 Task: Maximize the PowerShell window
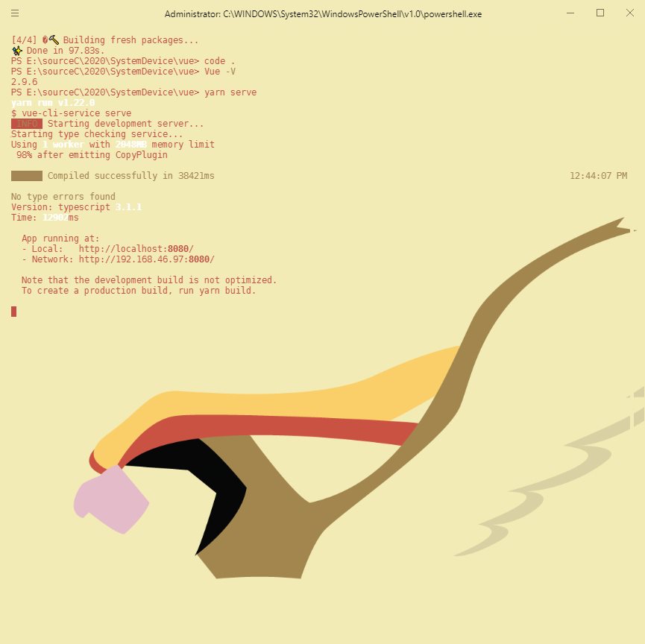click(600, 13)
